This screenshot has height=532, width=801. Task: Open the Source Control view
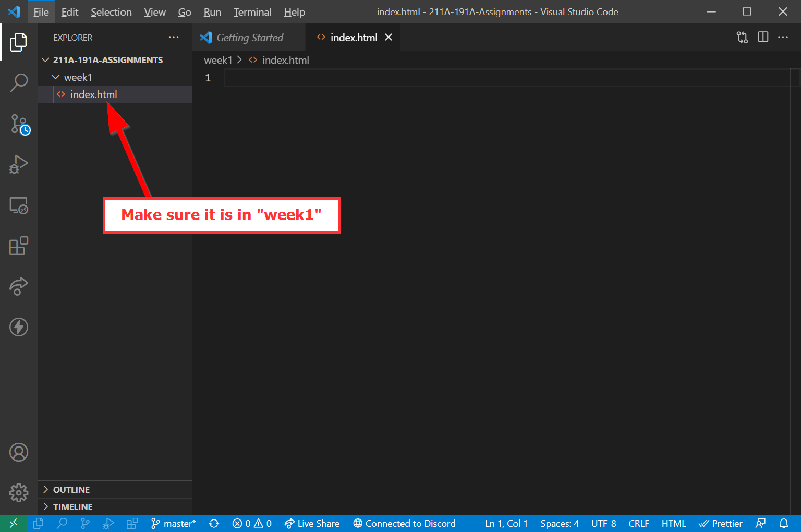(x=20, y=125)
